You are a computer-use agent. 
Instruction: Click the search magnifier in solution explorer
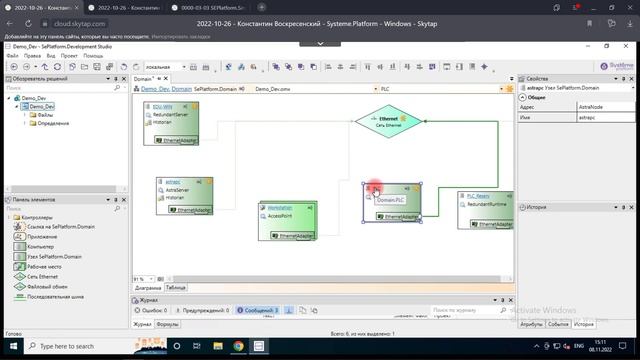point(117,88)
